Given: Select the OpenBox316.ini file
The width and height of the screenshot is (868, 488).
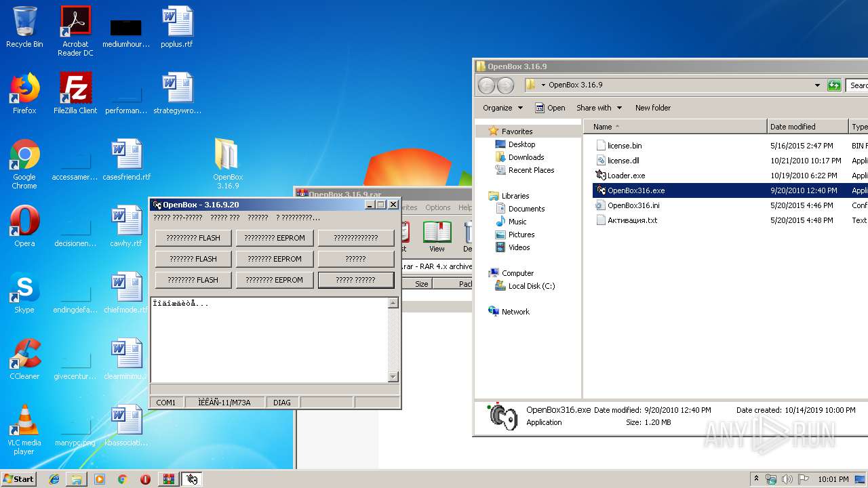Looking at the screenshot, I should pos(633,205).
